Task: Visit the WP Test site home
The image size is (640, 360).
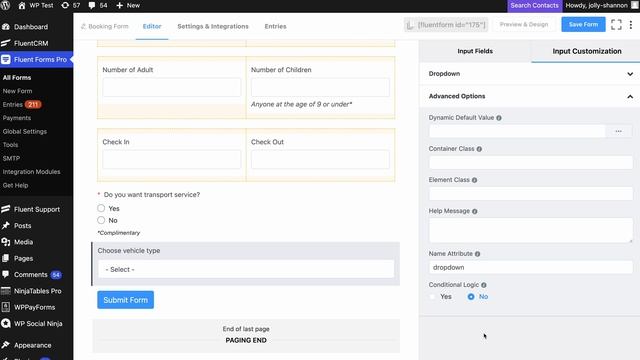Action: click(36, 5)
